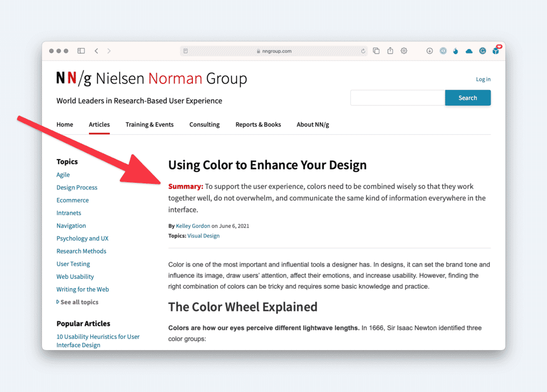Reload the page in the address bar

pos(363,51)
